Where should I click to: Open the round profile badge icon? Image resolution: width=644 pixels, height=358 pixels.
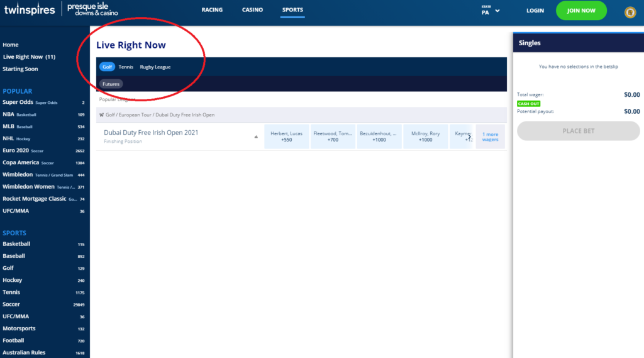coord(630,13)
